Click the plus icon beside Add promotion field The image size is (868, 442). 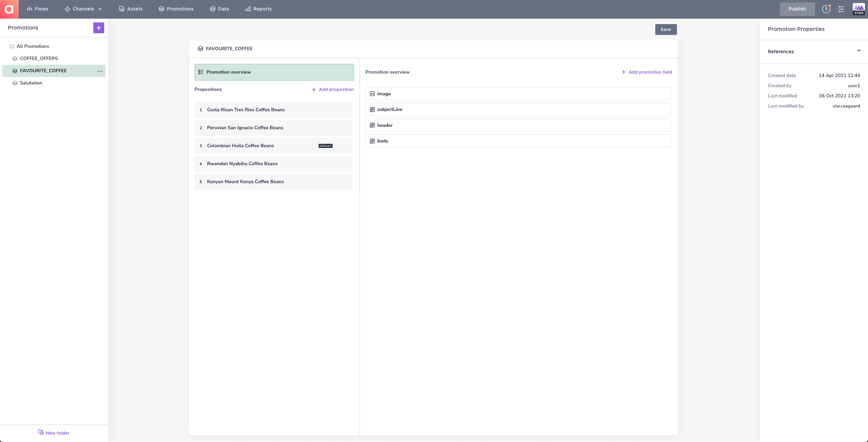tap(624, 72)
